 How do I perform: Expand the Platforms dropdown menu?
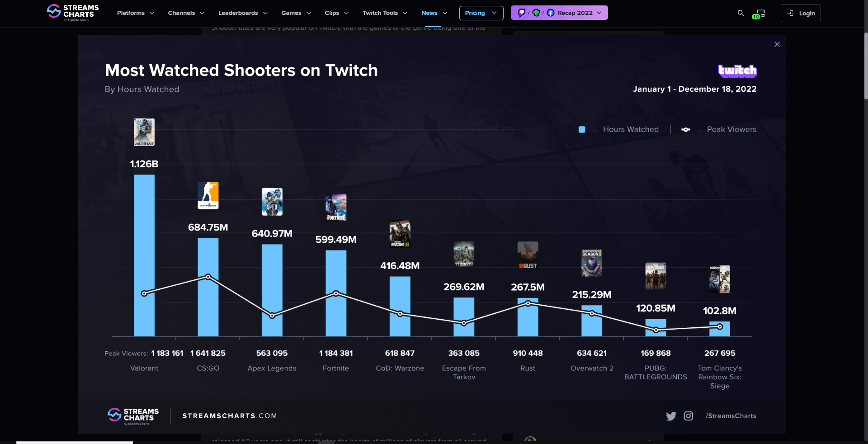point(136,13)
